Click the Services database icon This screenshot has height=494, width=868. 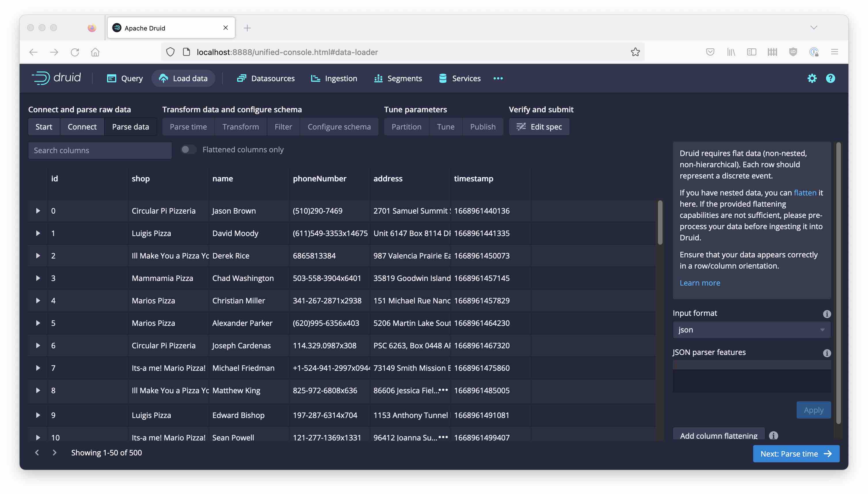(x=442, y=78)
